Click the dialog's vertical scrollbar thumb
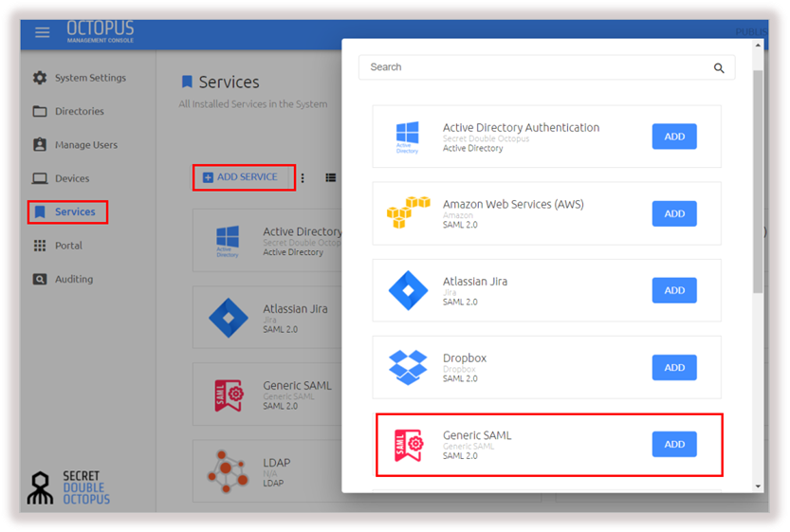Viewport: 790px width, 532px height. tap(758, 181)
